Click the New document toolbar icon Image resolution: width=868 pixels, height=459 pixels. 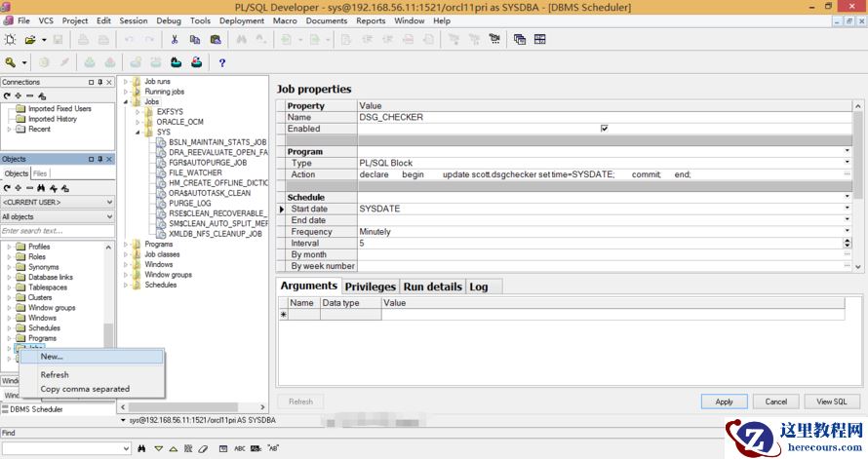[x=10, y=39]
